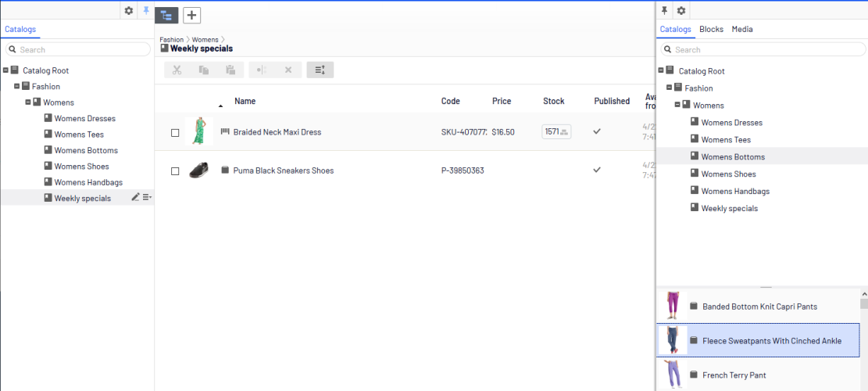The height and width of the screenshot is (391, 868).
Task: Click the Delete X toolbar icon
Action: pos(288,70)
